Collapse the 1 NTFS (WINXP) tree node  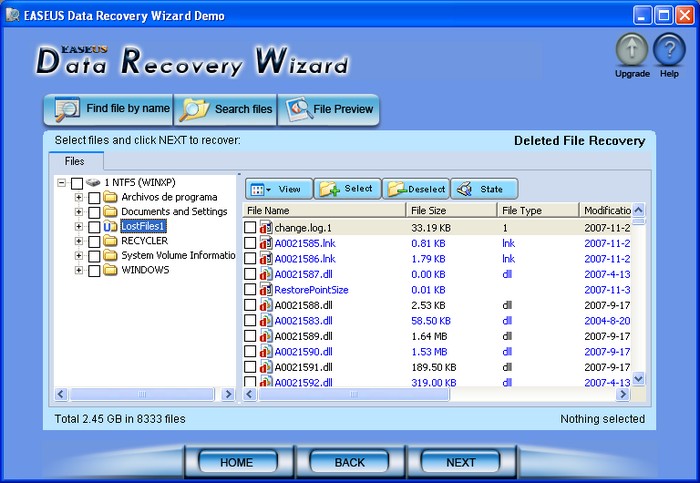point(62,183)
